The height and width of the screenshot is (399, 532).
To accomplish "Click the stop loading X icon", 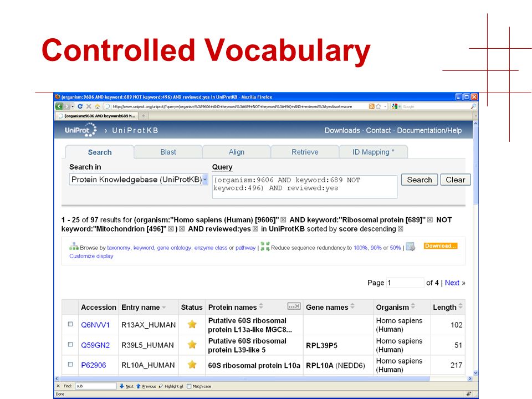I will [89, 106].
